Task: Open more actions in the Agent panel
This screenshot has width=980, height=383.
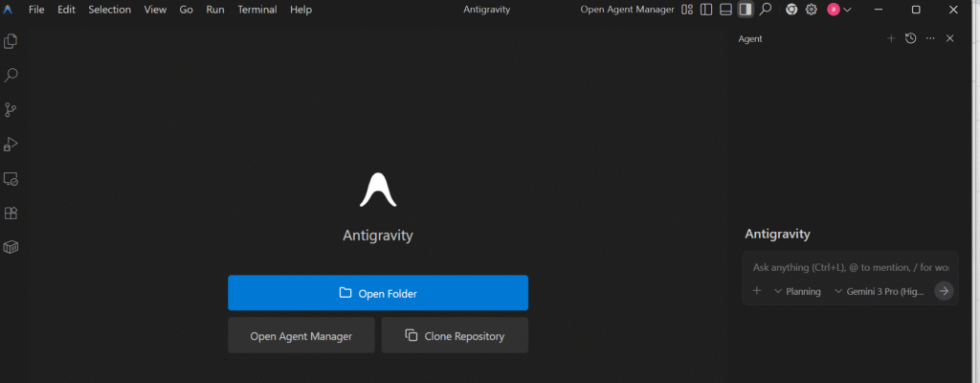Action: click(x=930, y=38)
